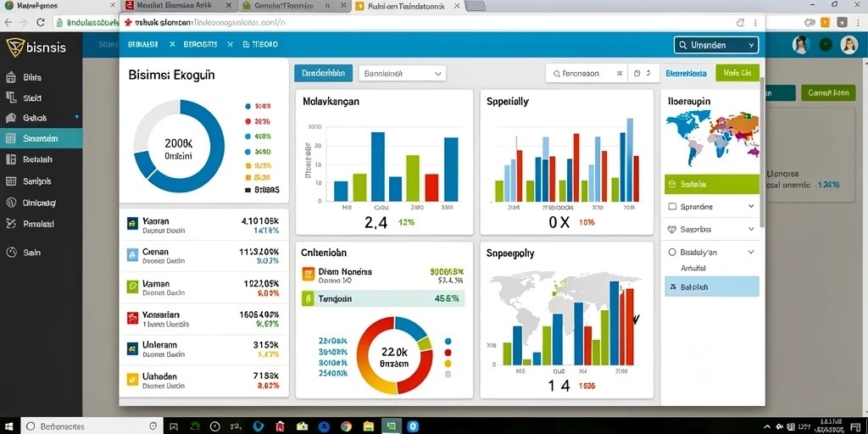
Task: Open the Bihts sidebar icon
Action: tap(11, 77)
